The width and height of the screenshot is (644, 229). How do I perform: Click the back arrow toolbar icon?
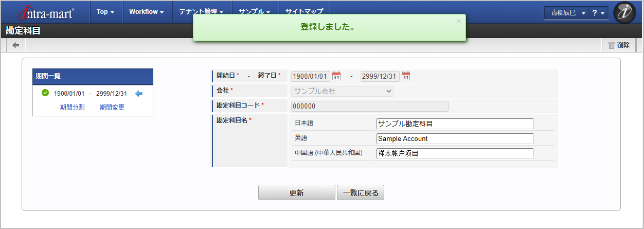(x=16, y=45)
